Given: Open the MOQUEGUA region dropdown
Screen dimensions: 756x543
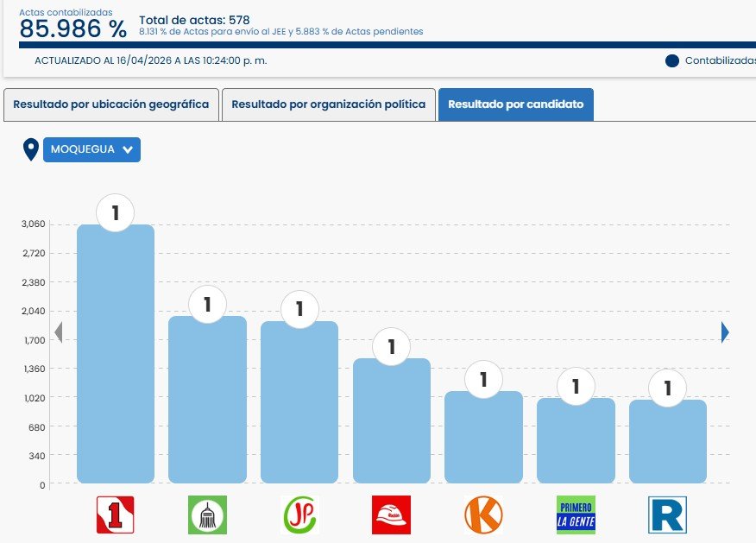Looking at the screenshot, I should (x=91, y=149).
